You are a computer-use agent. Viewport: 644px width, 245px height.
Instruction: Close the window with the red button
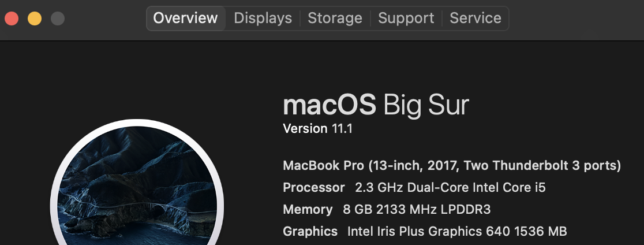coord(12,18)
